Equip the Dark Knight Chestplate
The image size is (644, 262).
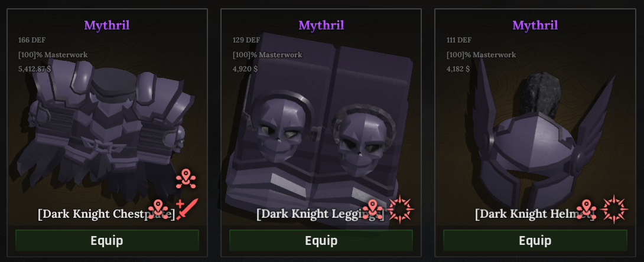(x=107, y=241)
